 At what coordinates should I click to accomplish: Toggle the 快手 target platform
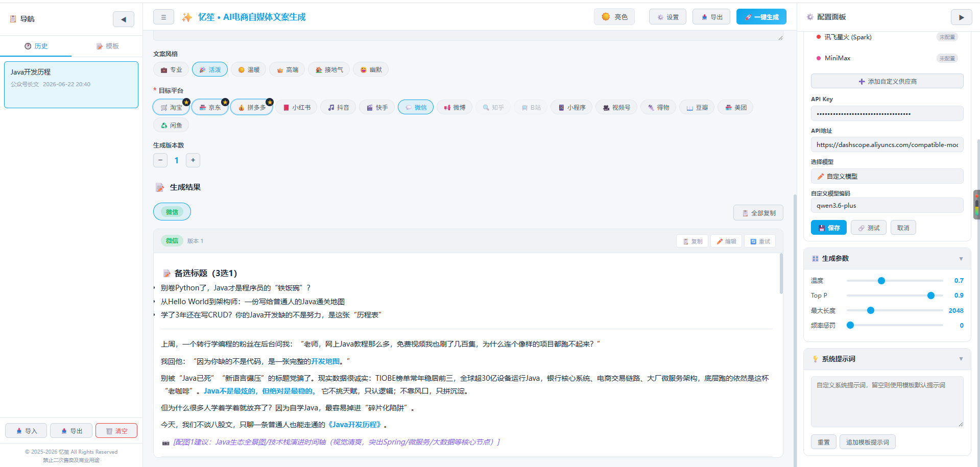377,107
